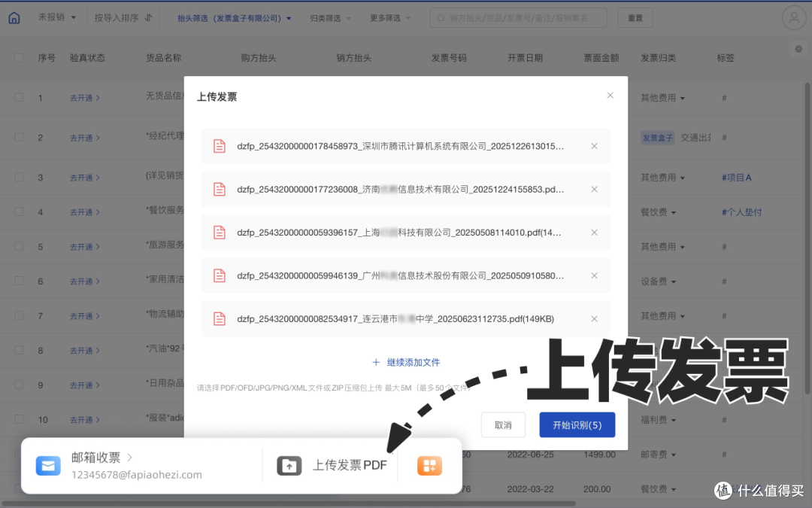
Task: Open the 未报销 status dropdown
Action: point(57,17)
